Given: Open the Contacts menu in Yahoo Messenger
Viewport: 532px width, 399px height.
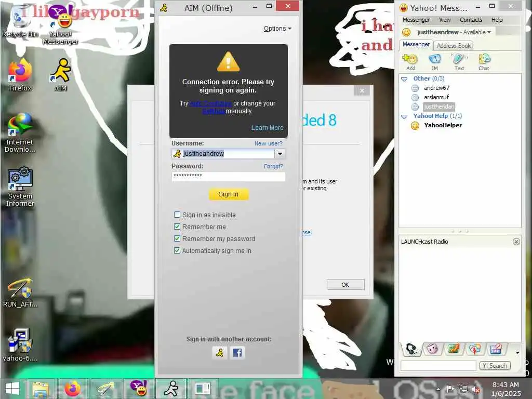Looking at the screenshot, I should point(471,20).
